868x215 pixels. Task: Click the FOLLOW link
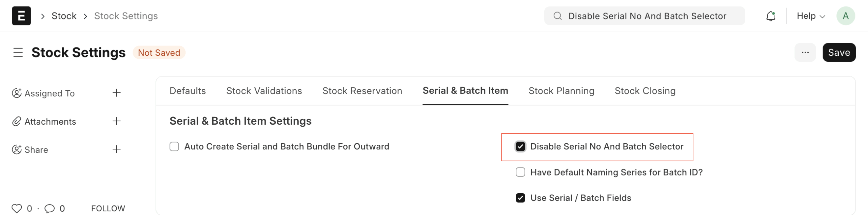[108, 208]
